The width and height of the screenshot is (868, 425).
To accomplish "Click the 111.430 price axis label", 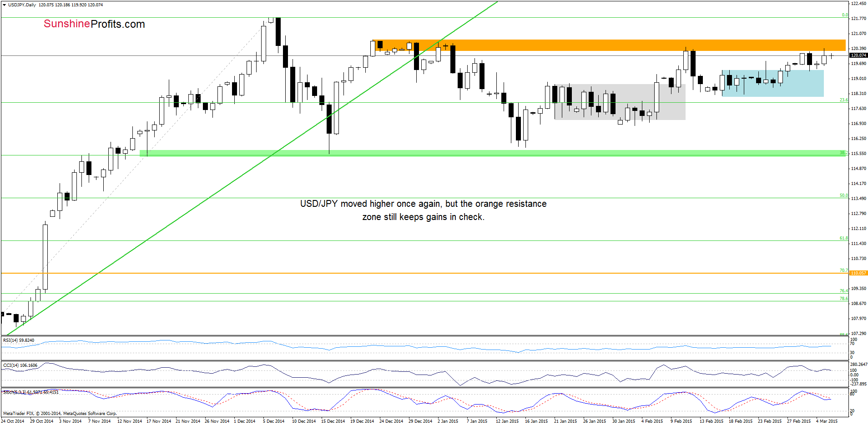I will pyautogui.click(x=858, y=244).
